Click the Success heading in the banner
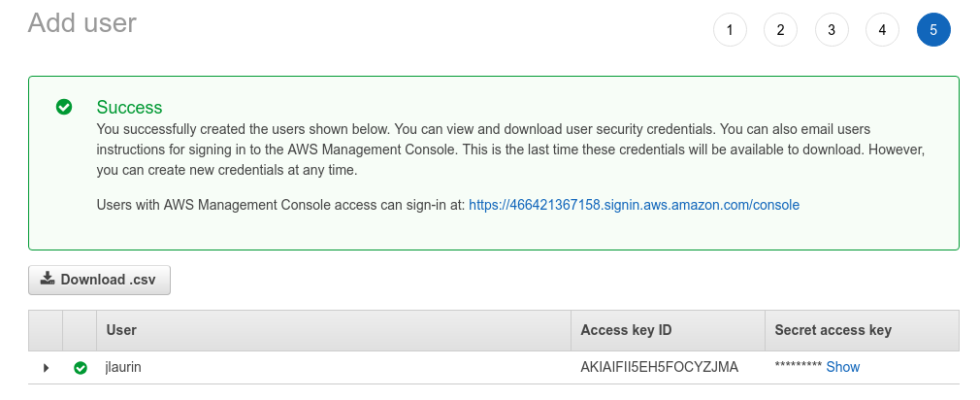The image size is (980, 400). (129, 108)
